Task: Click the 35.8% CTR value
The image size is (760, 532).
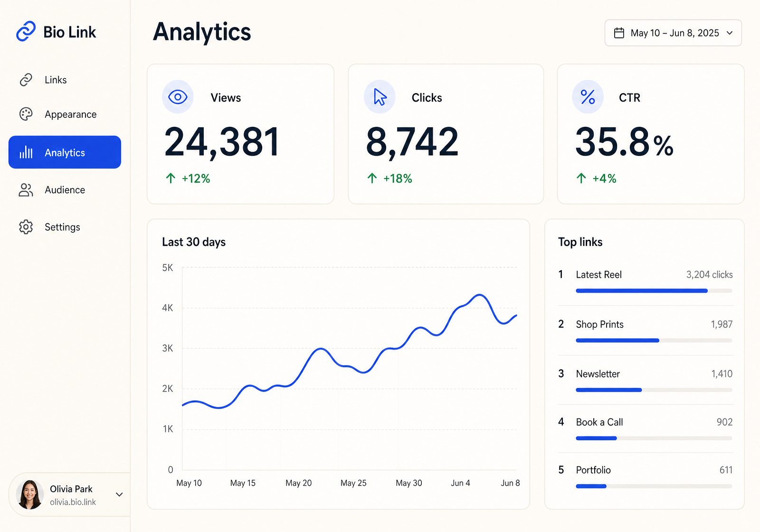Action: tap(624, 142)
